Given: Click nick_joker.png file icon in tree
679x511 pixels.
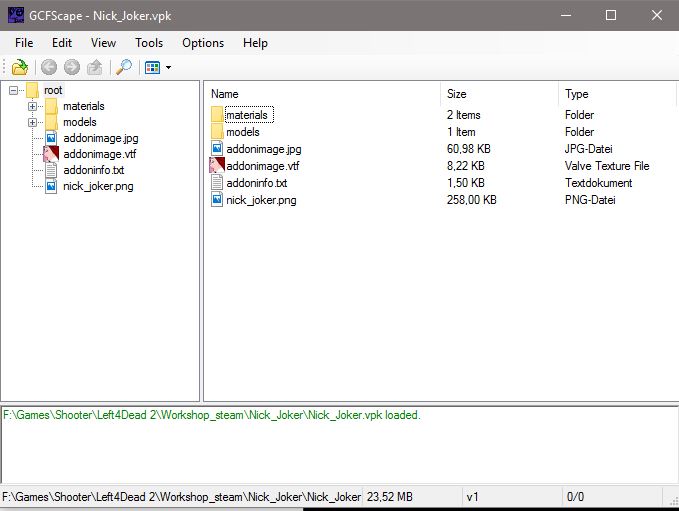Looking at the screenshot, I should pyautogui.click(x=51, y=186).
